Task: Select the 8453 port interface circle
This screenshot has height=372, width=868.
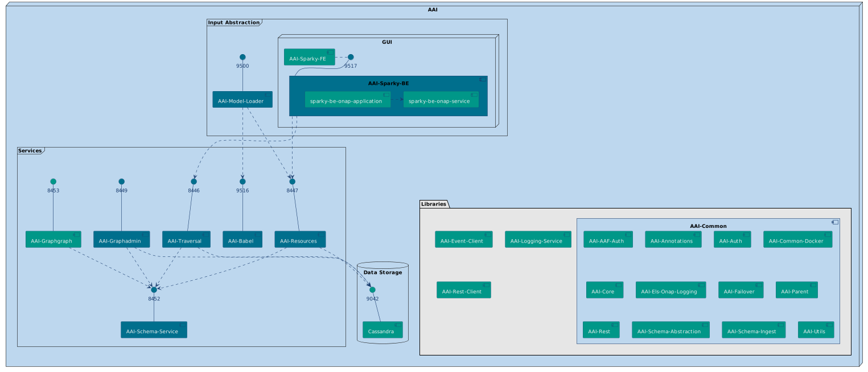Action: 54,181
